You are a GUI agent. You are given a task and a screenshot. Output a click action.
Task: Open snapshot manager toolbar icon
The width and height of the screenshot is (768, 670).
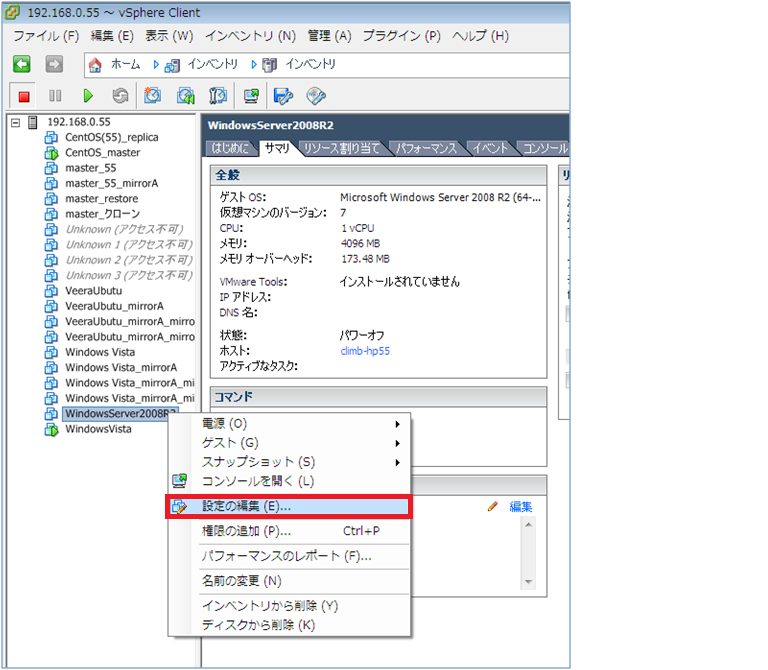point(218,96)
